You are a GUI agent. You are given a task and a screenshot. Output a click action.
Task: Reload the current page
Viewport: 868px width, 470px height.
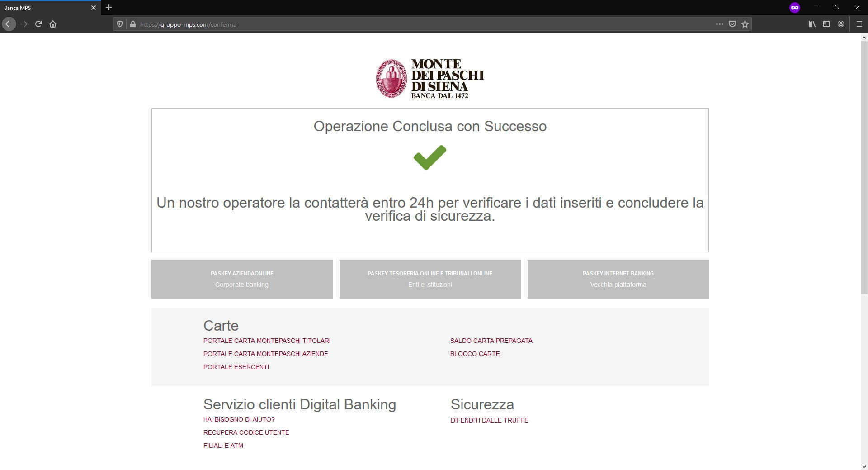tap(38, 24)
